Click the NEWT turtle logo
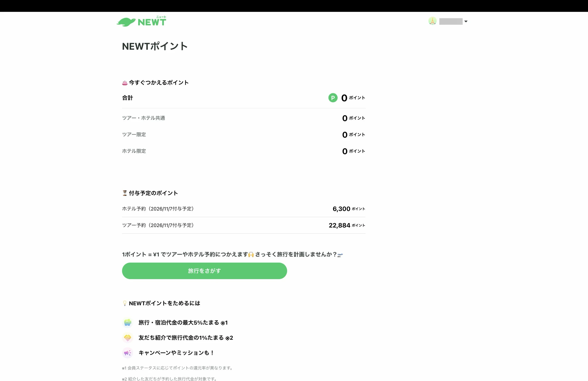The width and height of the screenshot is (588, 381). [x=141, y=21]
